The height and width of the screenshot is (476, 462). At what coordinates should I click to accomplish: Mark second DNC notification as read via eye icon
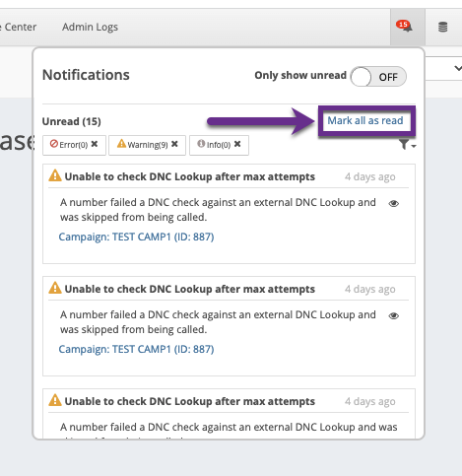(x=394, y=316)
